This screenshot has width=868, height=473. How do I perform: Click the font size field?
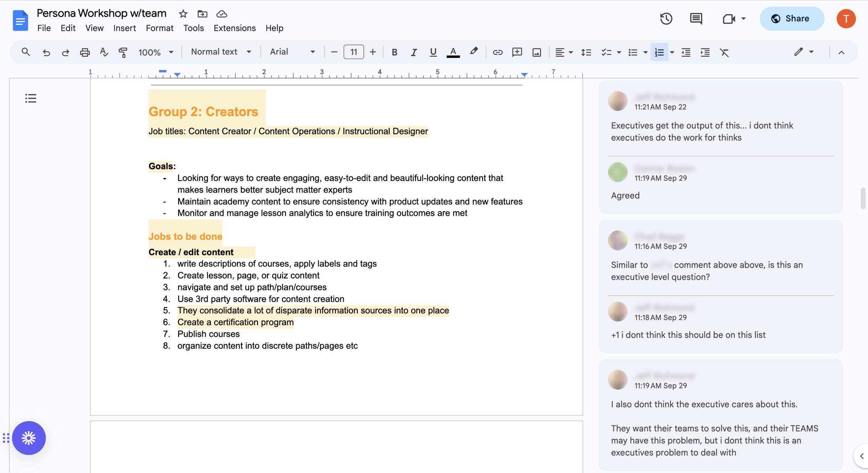(x=353, y=52)
